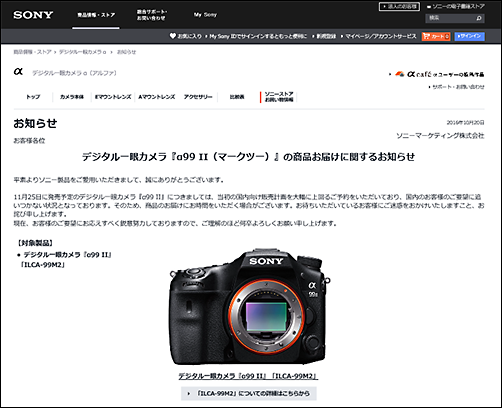The height and width of the screenshot is (408, 502).
Task: Click the underlined α99 II ILCA-99M2 caption link
Action: 248,376
